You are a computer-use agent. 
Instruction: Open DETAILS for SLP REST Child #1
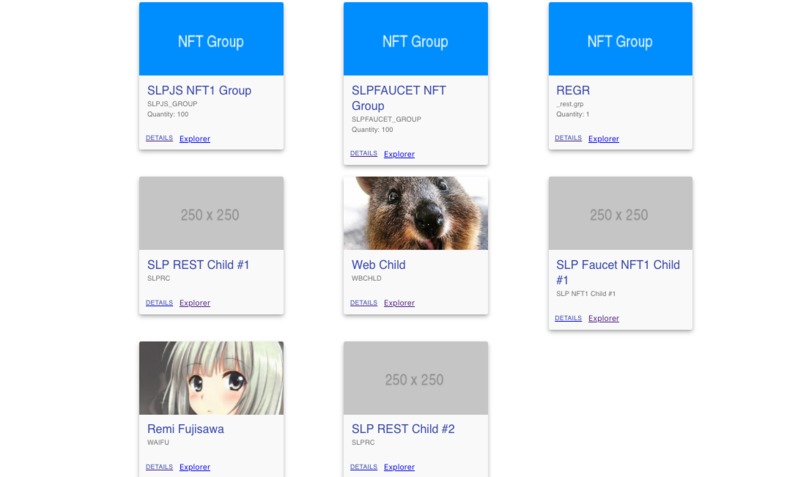(x=159, y=303)
